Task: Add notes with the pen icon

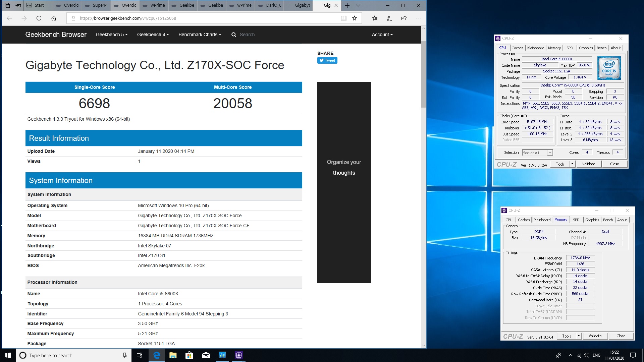Action: coord(389,18)
